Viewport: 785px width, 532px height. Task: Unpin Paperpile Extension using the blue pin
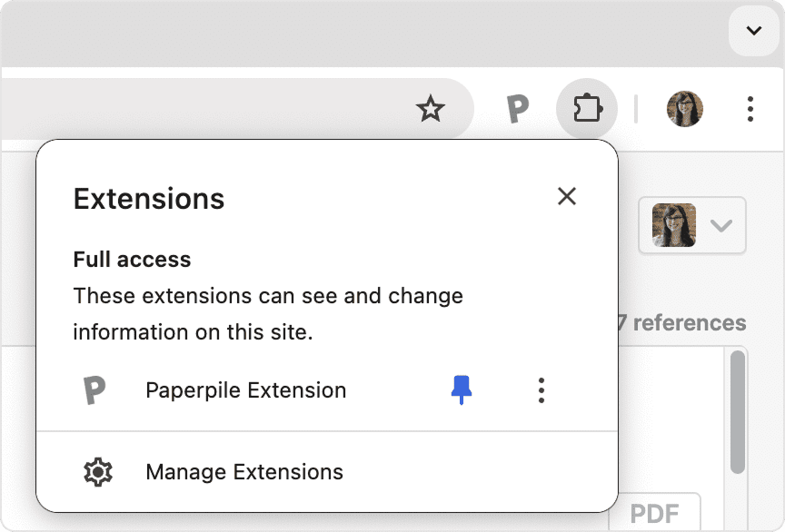(461, 389)
